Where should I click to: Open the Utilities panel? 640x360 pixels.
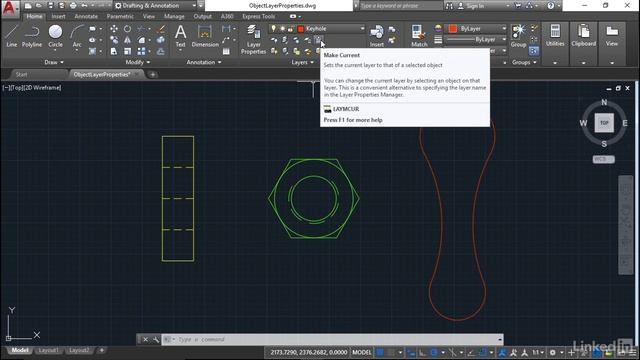555,36
